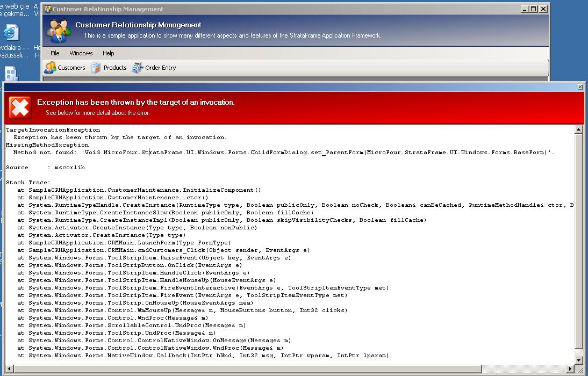
Task: Open the Help menu
Action: 109,53
